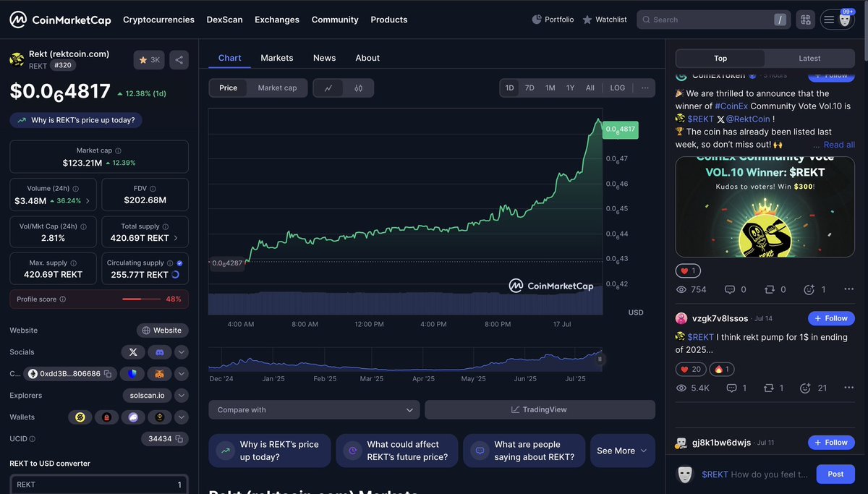Expand the Explorers list chevron
The width and height of the screenshot is (868, 494).
click(x=182, y=396)
